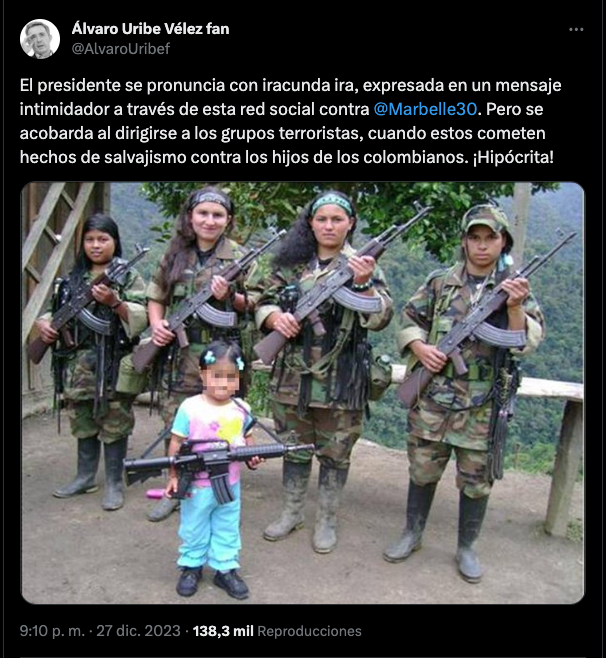This screenshot has height=658, width=606.
Task: Click the tweet's first line starting El presidente
Action: tap(290, 85)
